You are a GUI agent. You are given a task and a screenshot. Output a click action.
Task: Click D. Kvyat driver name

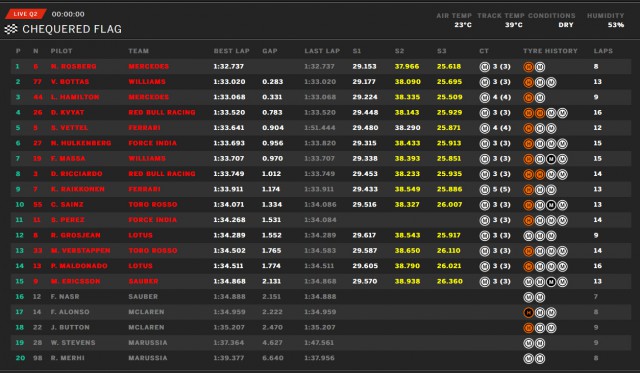pyautogui.click(x=67, y=112)
